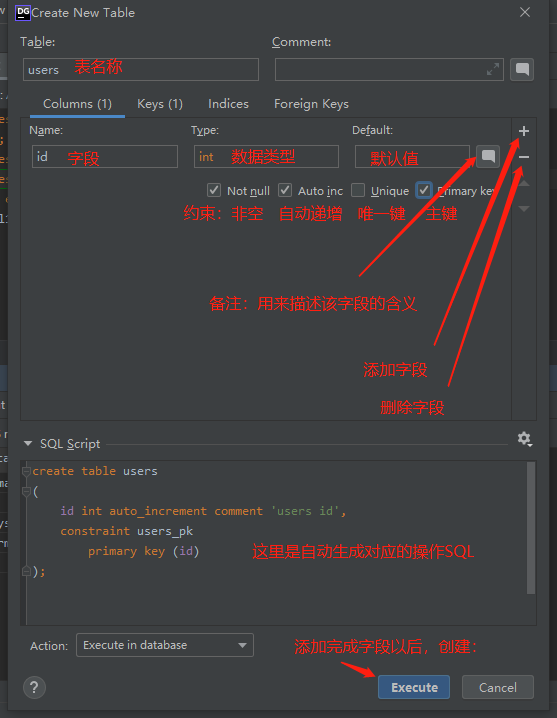Click the help question mark button
This screenshot has height=718, width=557.
[x=34, y=687]
